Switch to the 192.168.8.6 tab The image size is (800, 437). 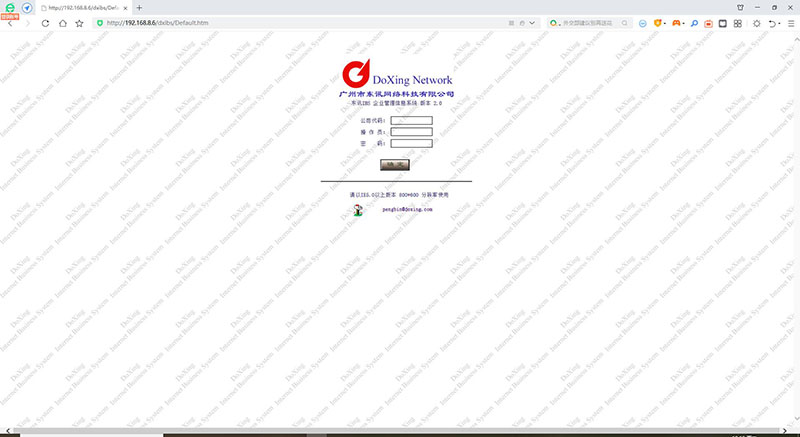[x=84, y=8]
